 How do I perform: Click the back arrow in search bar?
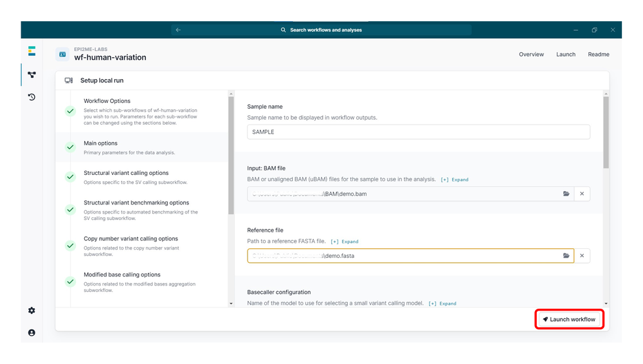[178, 30]
